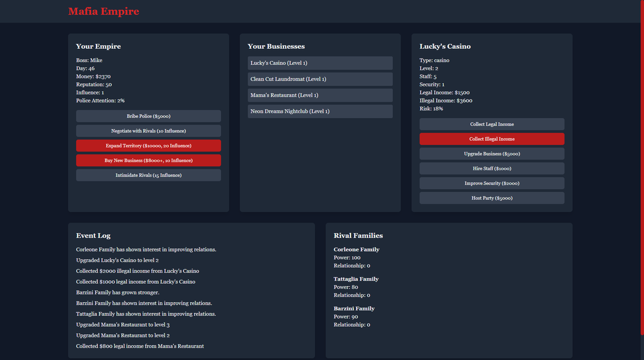
Task: Click the Bribe Police button
Action: (x=148, y=116)
